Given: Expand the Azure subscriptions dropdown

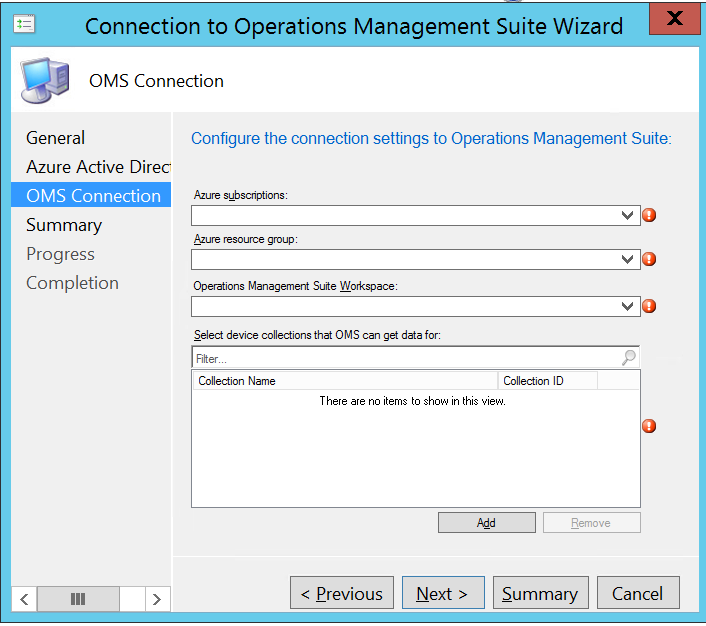Looking at the screenshot, I should tap(628, 215).
